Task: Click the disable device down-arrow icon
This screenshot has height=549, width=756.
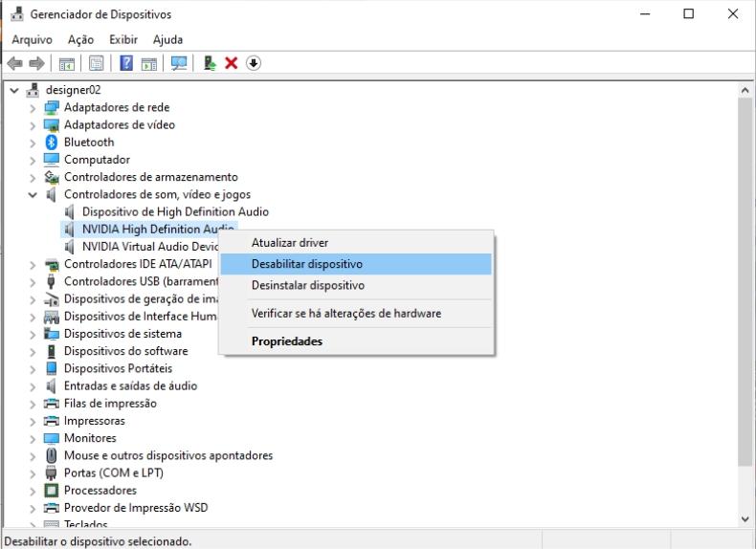Action: tap(254, 63)
